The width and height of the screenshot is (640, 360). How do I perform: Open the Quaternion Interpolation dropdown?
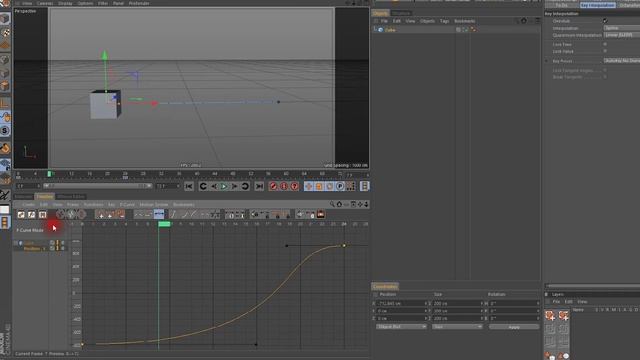pos(622,36)
